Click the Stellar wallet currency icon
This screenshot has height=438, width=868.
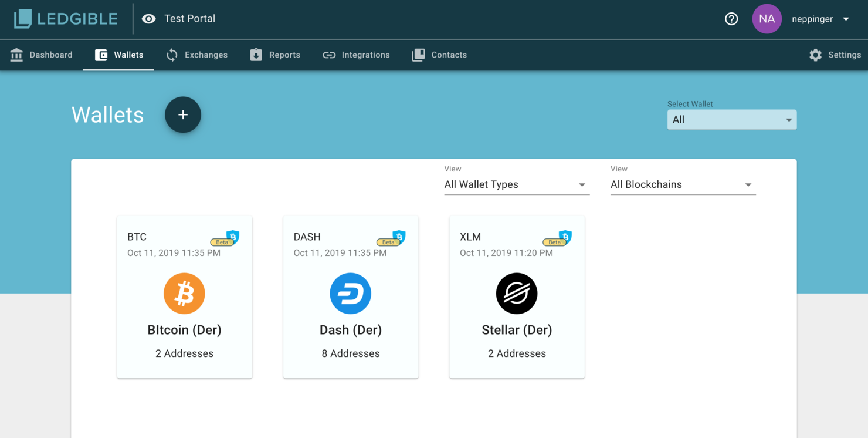pyautogui.click(x=516, y=293)
